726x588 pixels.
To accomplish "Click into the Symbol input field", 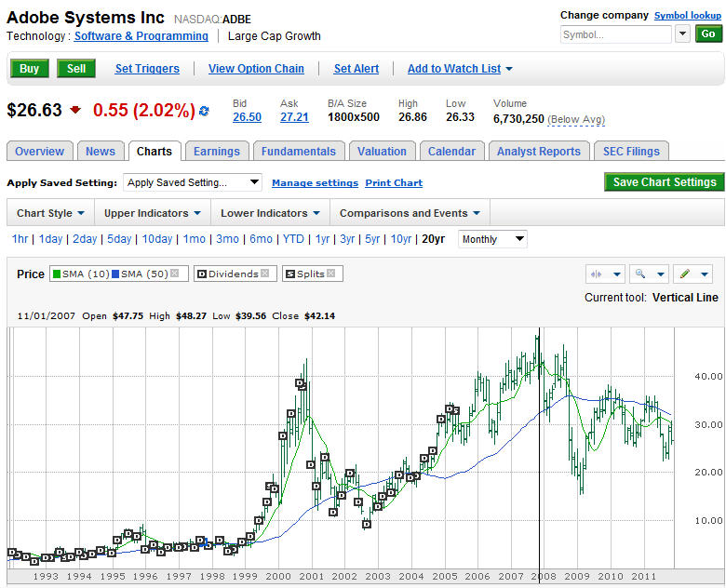I will 616,34.
